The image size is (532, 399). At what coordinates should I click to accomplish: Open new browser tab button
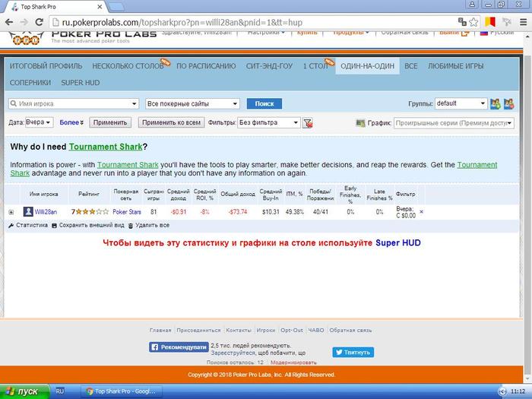click(x=116, y=6)
